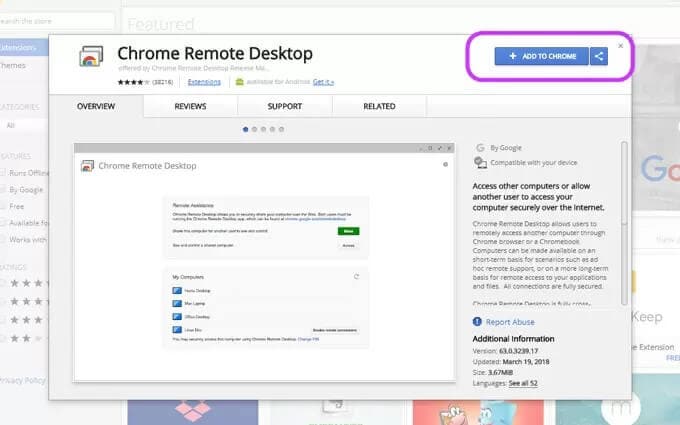The height and width of the screenshot is (425, 680).
Task: Toggle the Runs Offline checkbox
Action: click(2, 173)
